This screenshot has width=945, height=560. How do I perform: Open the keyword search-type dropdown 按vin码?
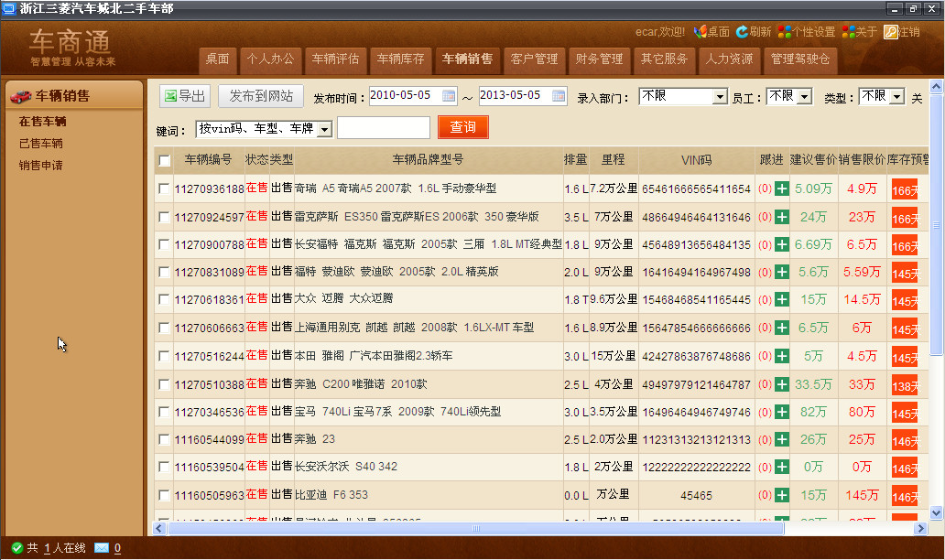click(x=264, y=129)
